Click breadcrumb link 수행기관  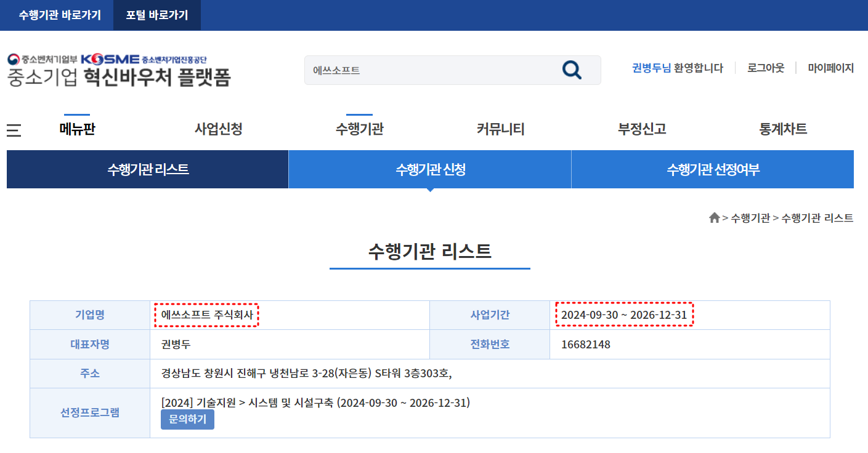(750, 218)
